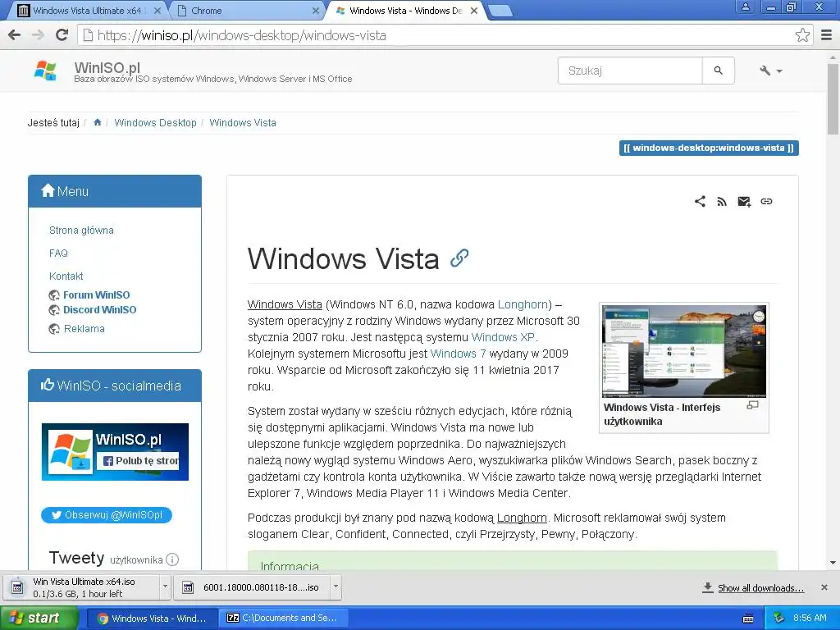The image size is (840, 630).
Task: Click Windows Desktop breadcrumb link
Action: click(155, 123)
